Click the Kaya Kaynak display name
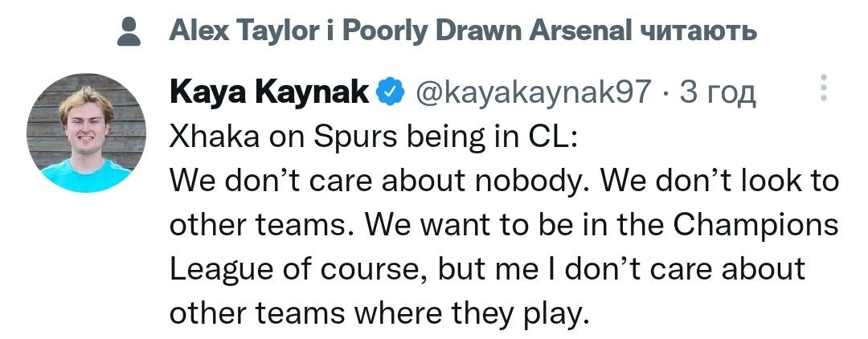Viewport: 868px width, 339px height. point(271,93)
